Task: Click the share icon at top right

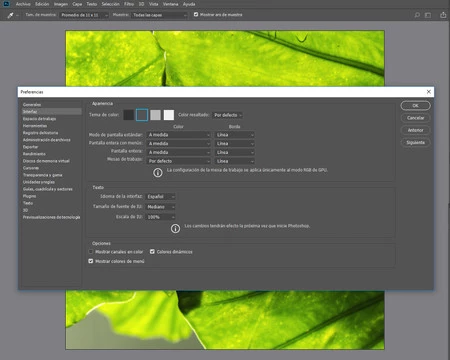Action: click(443, 15)
